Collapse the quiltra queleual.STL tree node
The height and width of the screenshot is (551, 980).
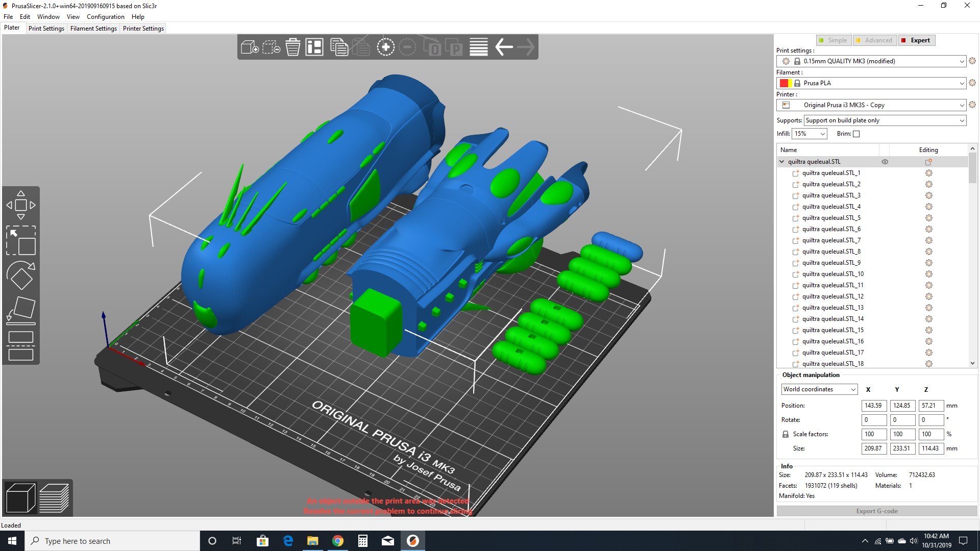[781, 162]
